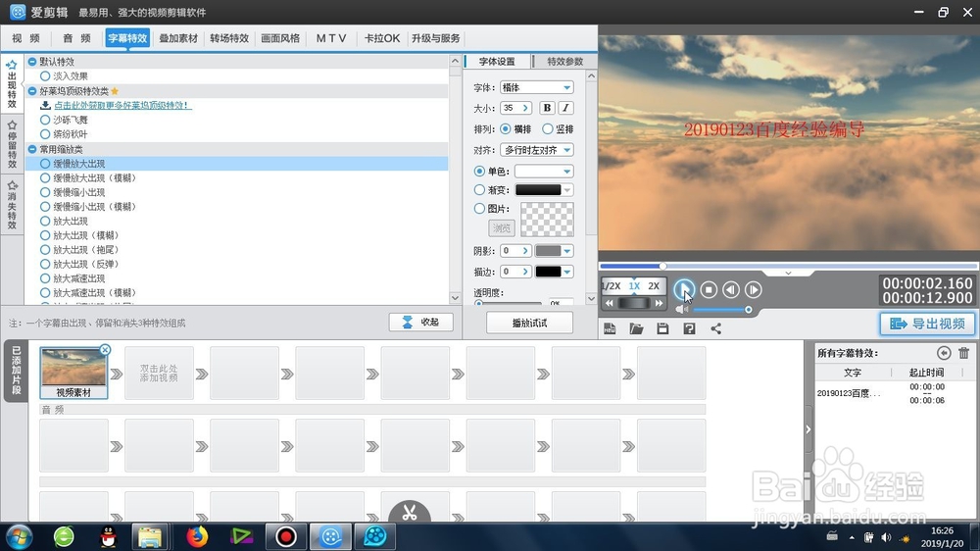Select the 缓慢缩小出现 effect radio
The width and height of the screenshot is (980, 551).
[45, 192]
